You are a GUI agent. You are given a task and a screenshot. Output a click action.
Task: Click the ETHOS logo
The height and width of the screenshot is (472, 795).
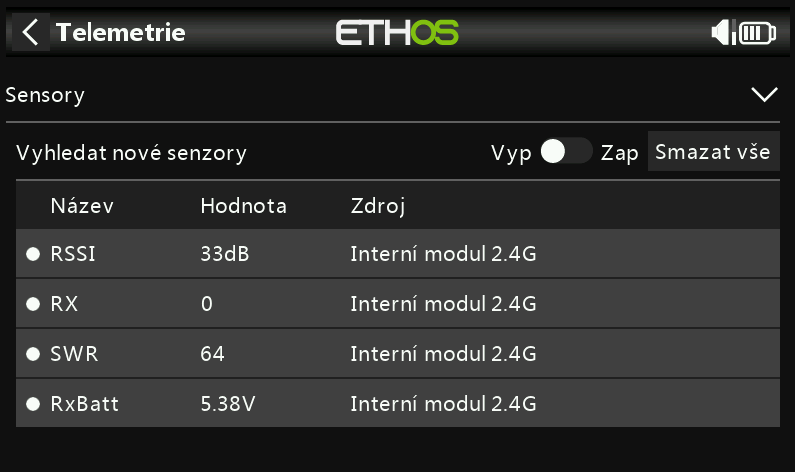click(x=397, y=32)
